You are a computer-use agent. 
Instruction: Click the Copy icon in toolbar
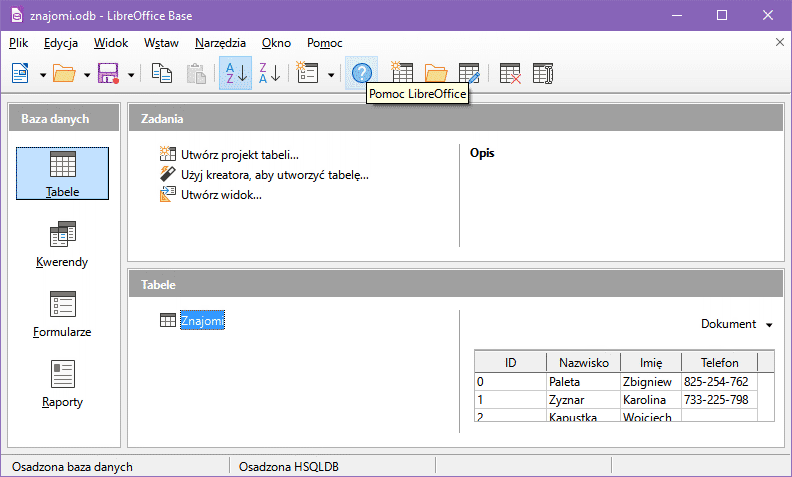pyautogui.click(x=161, y=73)
